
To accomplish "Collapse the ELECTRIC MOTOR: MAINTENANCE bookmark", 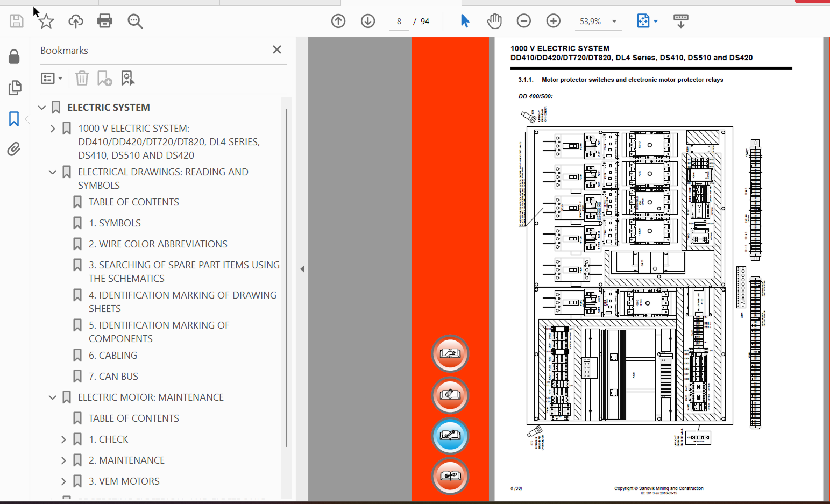I will (53, 397).
